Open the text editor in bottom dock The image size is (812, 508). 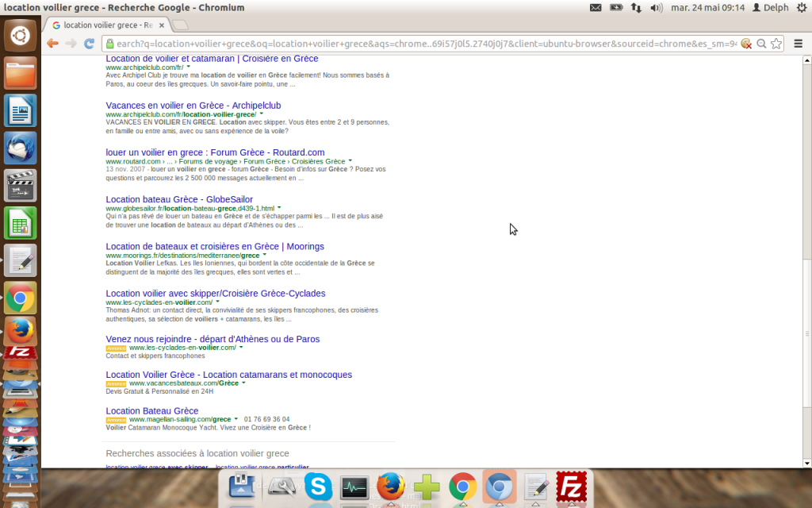tap(535, 487)
